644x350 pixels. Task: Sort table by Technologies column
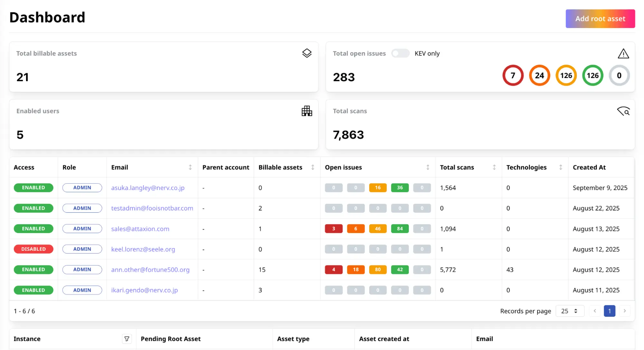561,167
